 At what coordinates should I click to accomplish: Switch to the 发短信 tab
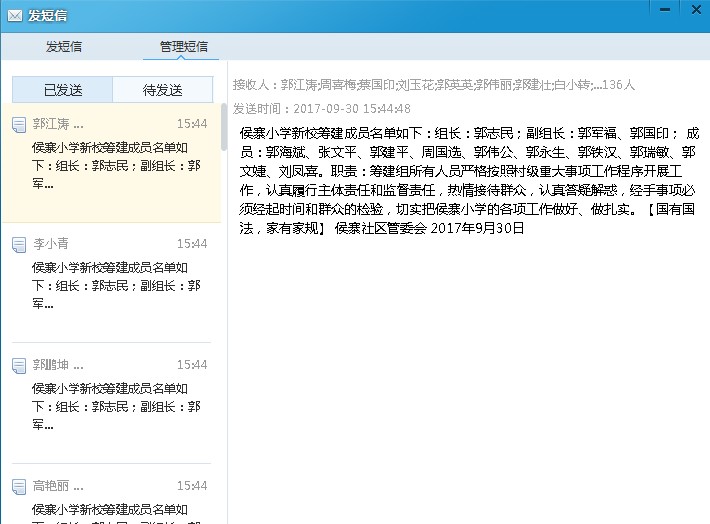(63, 46)
